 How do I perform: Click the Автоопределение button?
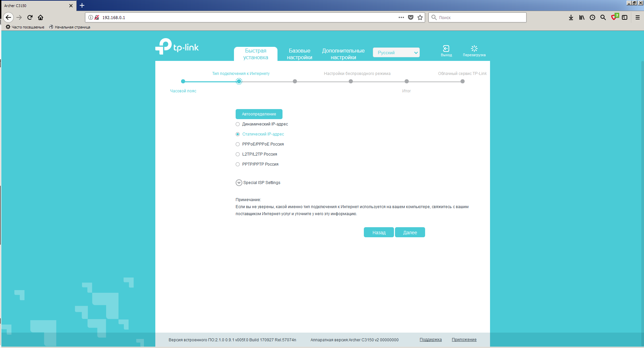coord(259,114)
